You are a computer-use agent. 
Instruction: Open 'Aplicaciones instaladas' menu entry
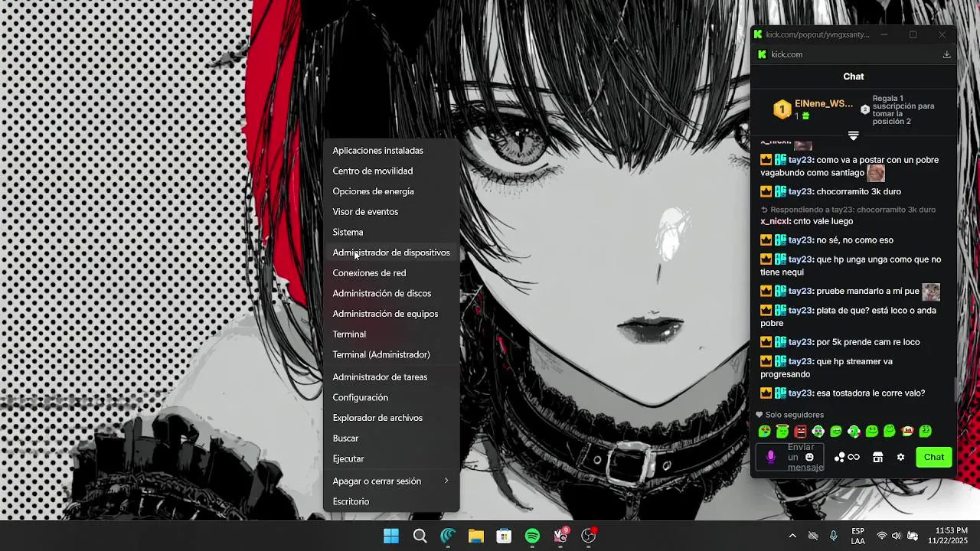tap(391, 151)
